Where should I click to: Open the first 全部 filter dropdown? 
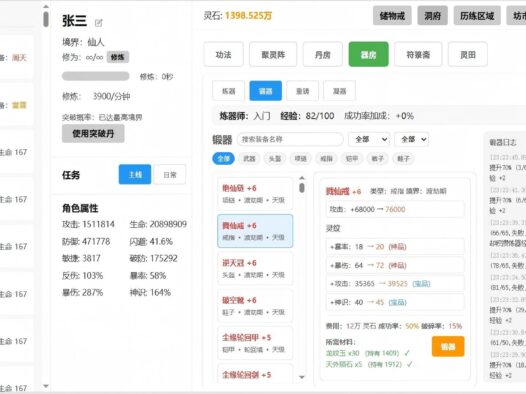pos(369,139)
